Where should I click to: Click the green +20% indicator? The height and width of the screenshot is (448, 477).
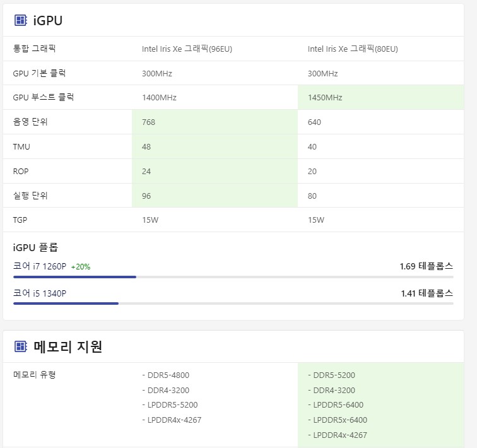81,267
